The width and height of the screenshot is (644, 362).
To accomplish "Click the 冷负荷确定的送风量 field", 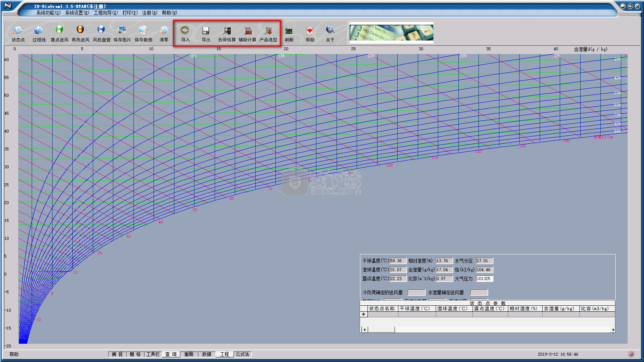I will click(416, 292).
